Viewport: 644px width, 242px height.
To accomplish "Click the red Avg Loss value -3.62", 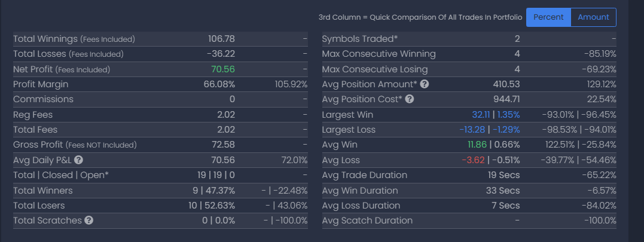I will (x=472, y=160).
